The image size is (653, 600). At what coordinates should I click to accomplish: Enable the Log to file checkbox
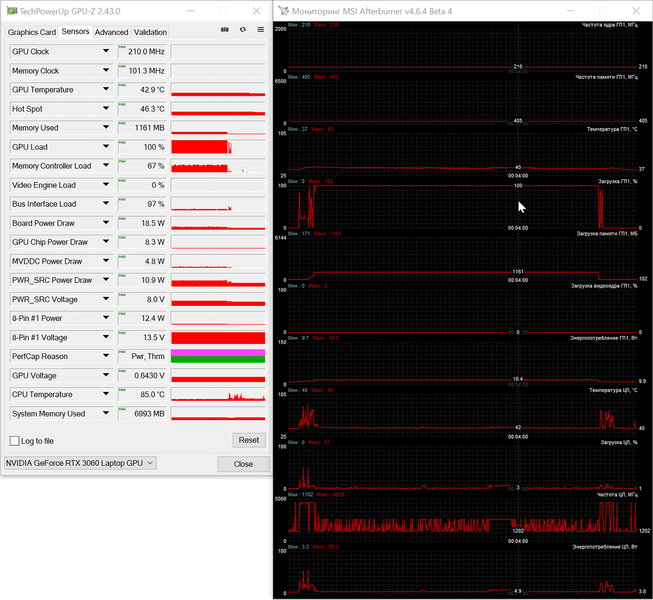[15, 441]
